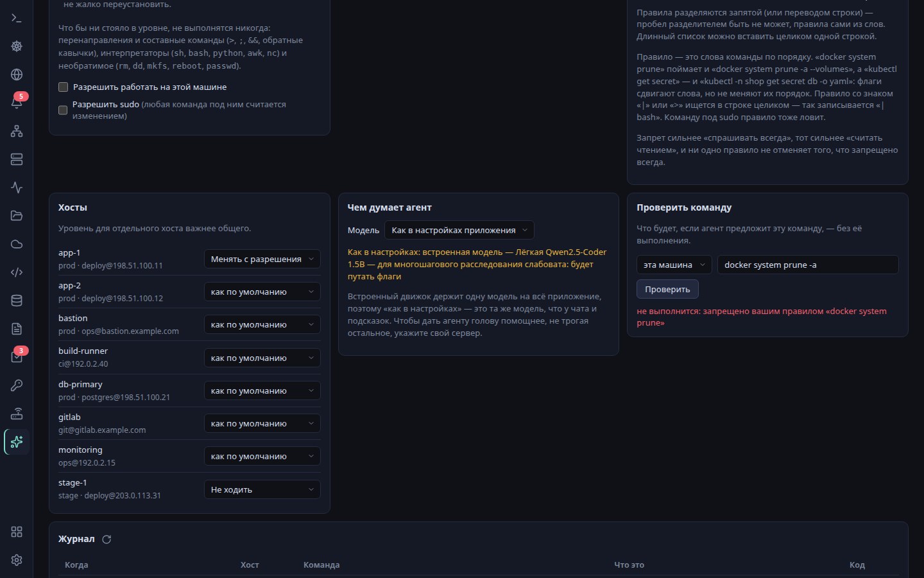Click the Команда column header in journal
The height and width of the screenshot is (578, 924).
click(x=321, y=565)
